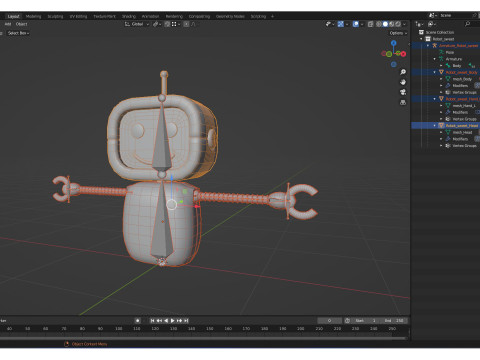Viewport: 480px width, 360px height.
Task: Open outliner display mode dropdown
Action: (x=419, y=24)
